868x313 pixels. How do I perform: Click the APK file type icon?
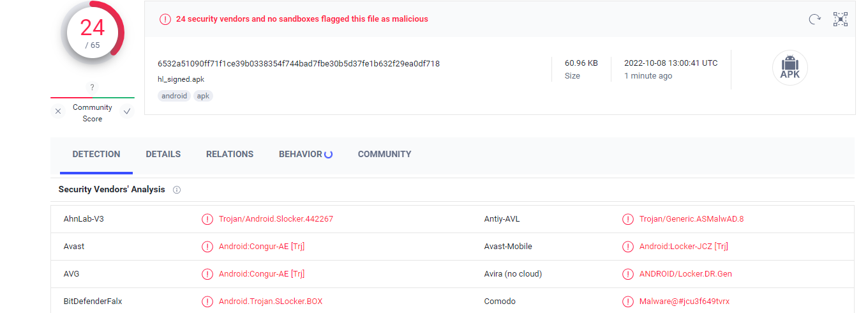789,68
